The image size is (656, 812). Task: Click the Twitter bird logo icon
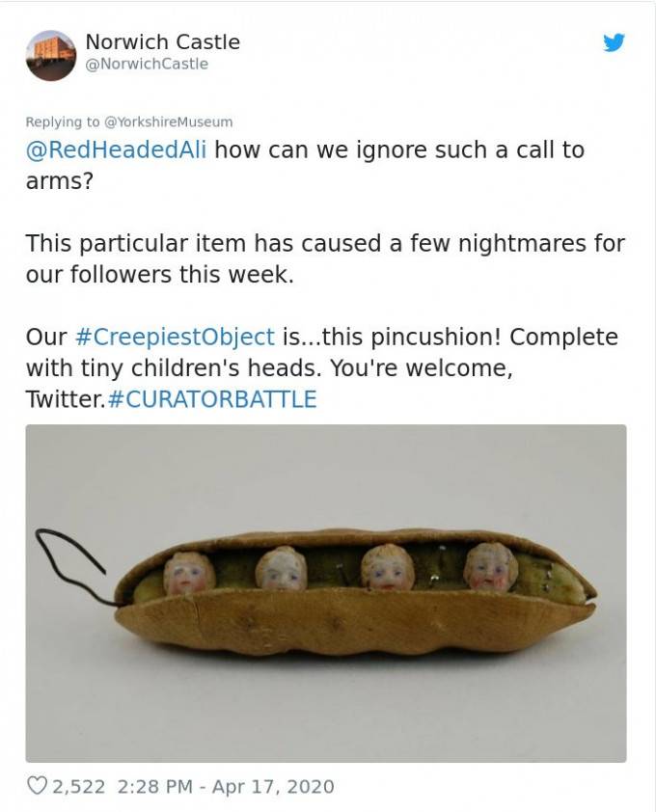pos(614,42)
